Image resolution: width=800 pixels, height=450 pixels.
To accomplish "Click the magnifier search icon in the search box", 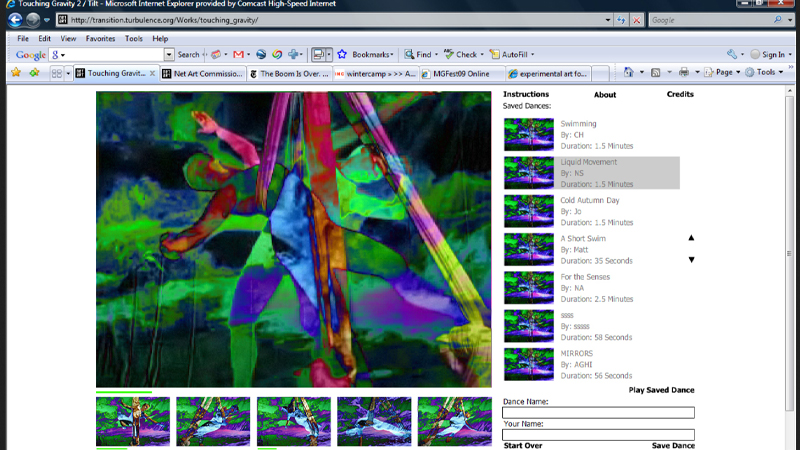I will (x=778, y=20).
